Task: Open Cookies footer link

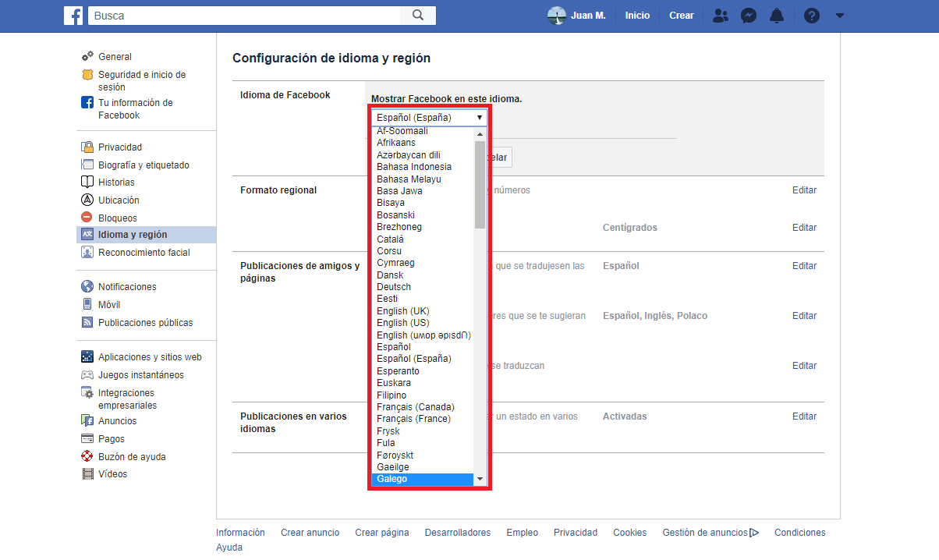Action: point(629,533)
